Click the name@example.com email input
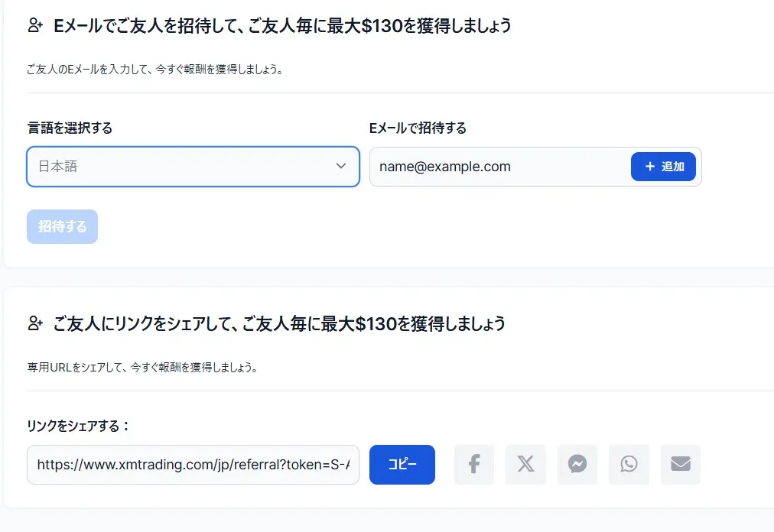The width and height of the screenshot is (774, 532). point(497,167)
